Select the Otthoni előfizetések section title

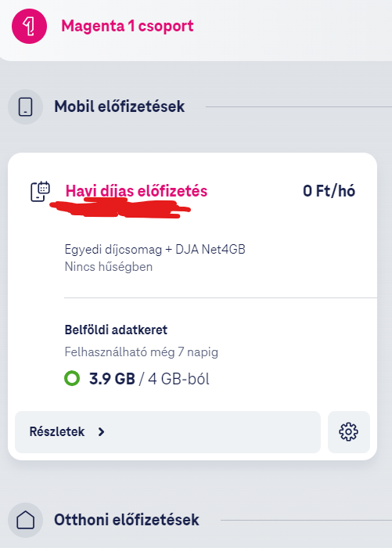pos(127,520)
